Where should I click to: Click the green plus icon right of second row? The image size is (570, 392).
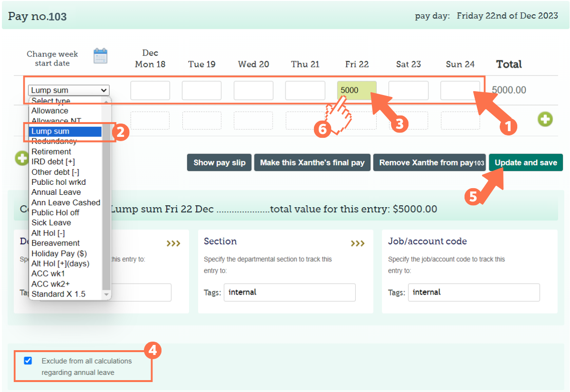545,120
